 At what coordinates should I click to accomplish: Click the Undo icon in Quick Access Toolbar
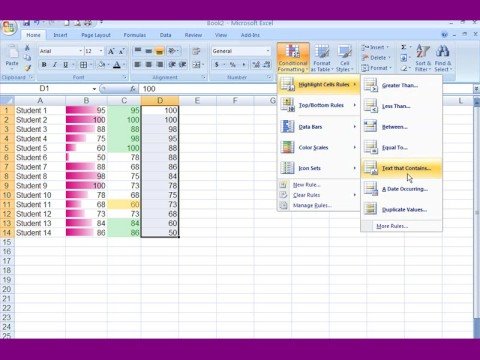click(37, 23)
